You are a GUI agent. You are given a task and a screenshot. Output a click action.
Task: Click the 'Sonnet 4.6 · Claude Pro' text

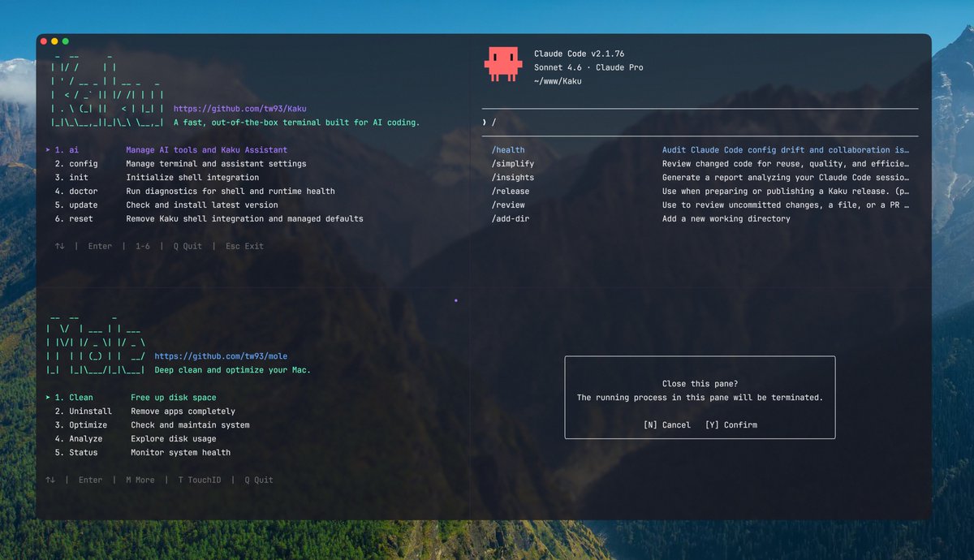pyautogui.click(x=588, y=67)
